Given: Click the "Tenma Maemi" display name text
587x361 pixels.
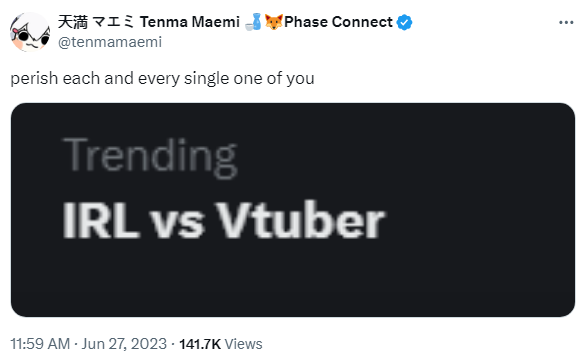Looking at the screenshot, I should pos(190,22).
